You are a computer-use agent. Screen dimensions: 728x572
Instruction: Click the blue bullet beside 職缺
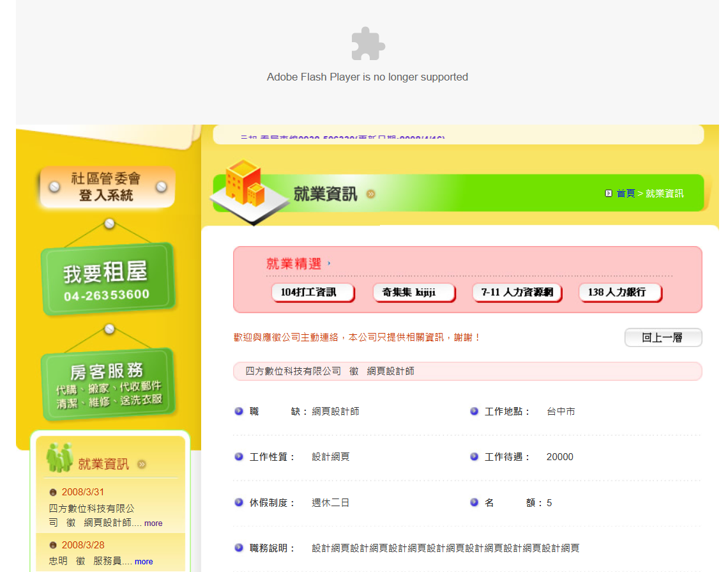click(239, 411)
